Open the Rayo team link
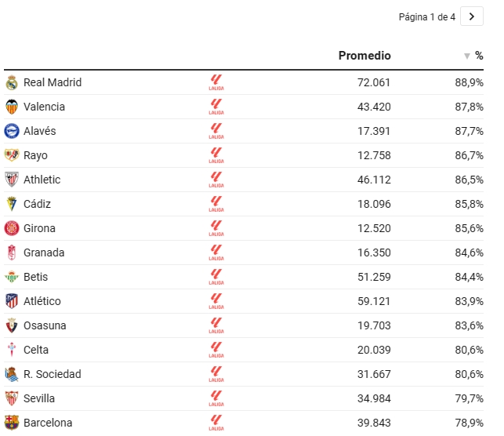This screenshot has height=436, width=504. [x=35, y=155]
